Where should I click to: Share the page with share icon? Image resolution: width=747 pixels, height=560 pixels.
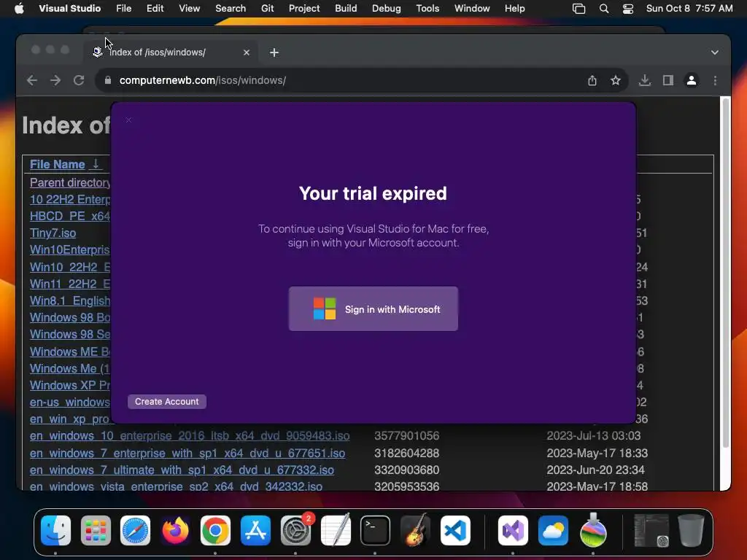pos(592,80)
